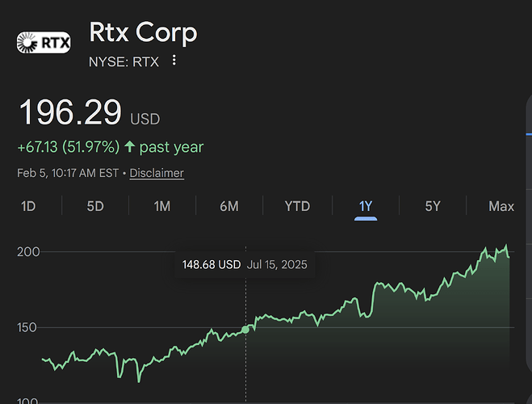Switch to the 1D time range
The width and height of the screenshot is (532, 404).
tap(28, 206)
